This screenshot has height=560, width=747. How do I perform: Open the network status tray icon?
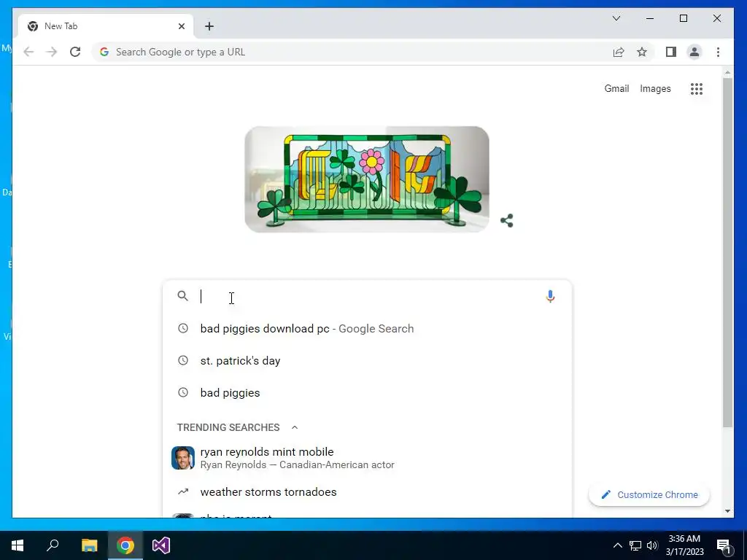(x=635, y=545)
